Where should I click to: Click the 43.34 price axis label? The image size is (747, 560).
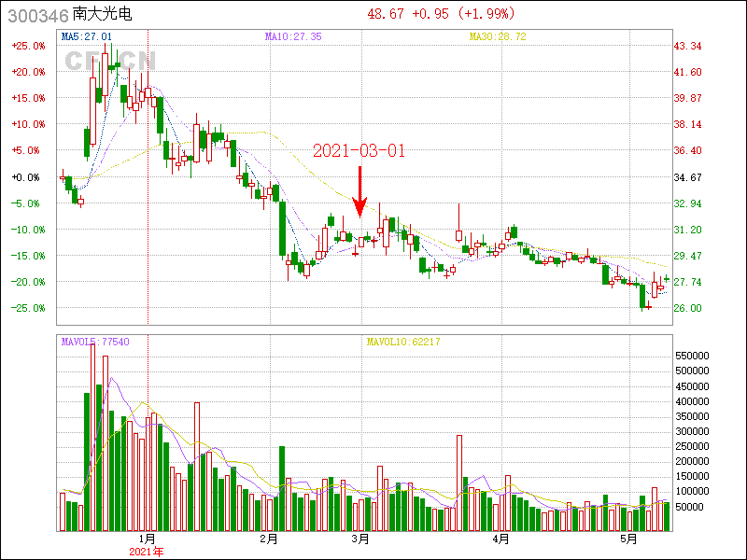click(688, 46)
